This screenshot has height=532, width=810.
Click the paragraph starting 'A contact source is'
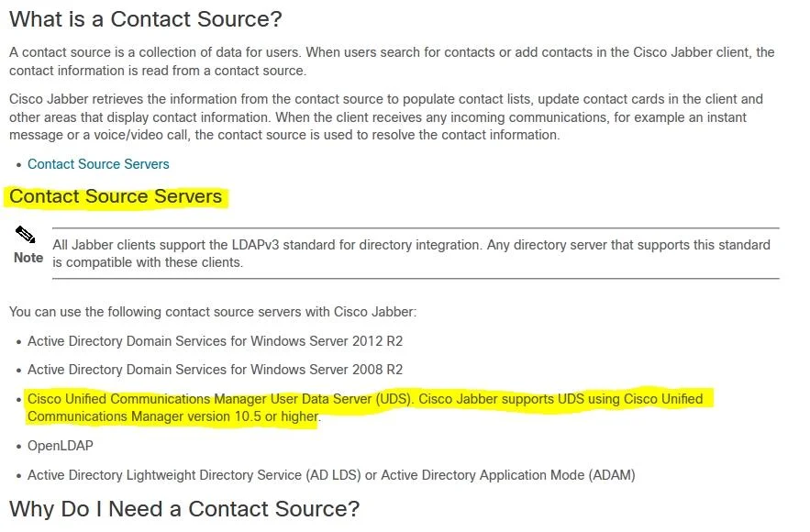point(392,61)
